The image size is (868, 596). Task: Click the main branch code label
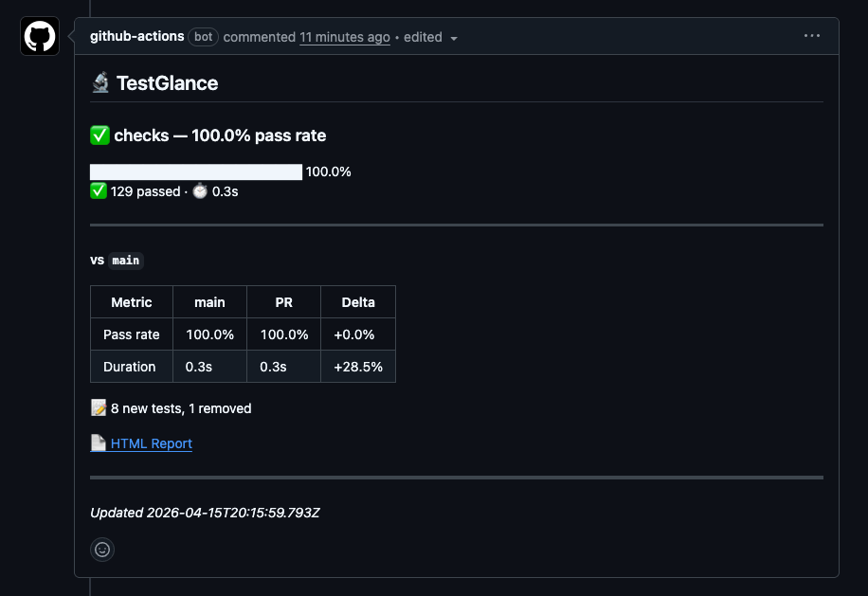coord(125,261)
